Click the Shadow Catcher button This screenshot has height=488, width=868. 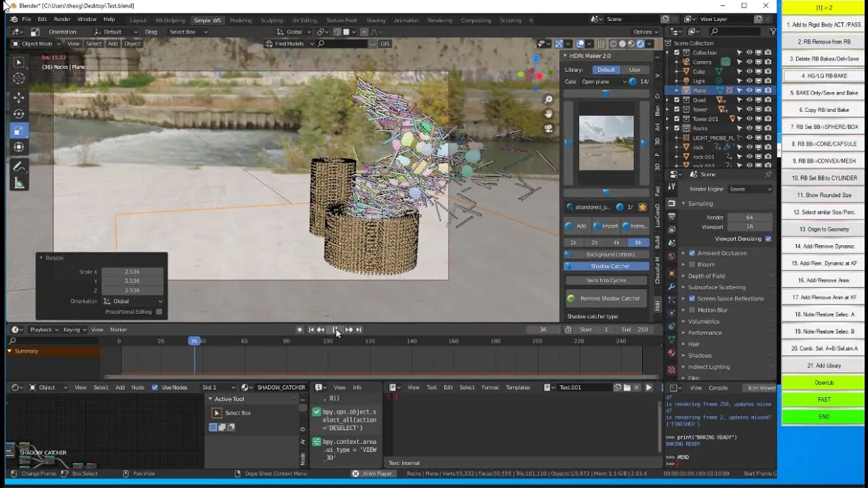pyautogui.click(x=606, y=266)
